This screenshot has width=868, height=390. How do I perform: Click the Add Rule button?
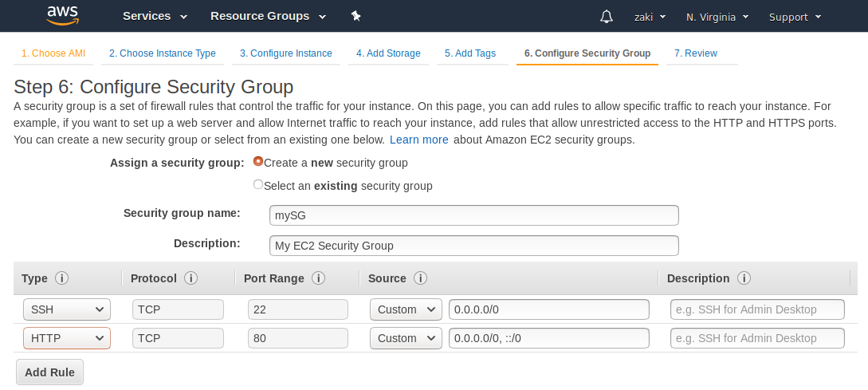49,372
